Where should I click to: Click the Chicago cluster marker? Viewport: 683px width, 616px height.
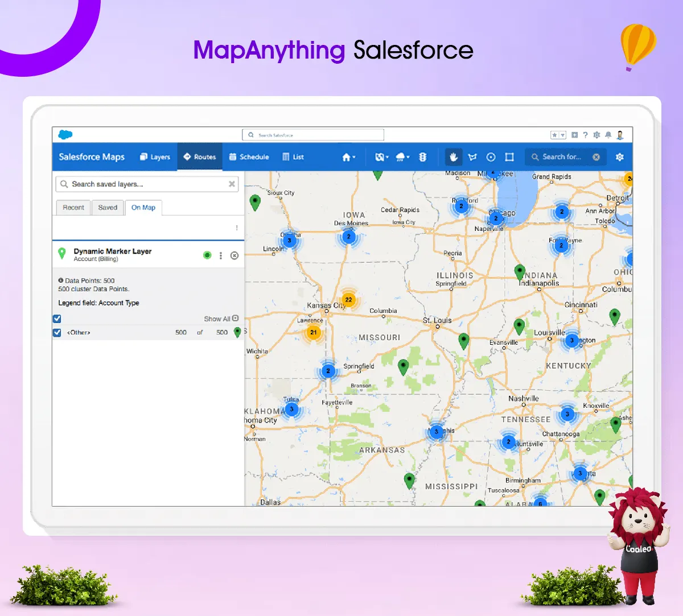pos(496,218)
